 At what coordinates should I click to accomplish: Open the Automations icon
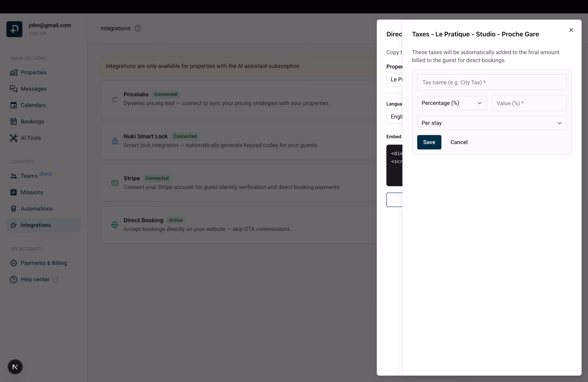coord(14,209)
